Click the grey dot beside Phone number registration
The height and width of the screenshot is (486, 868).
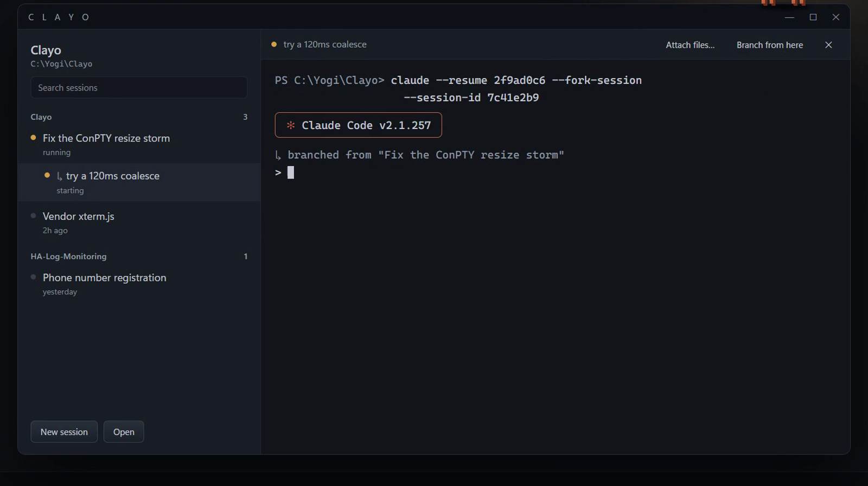(34, 277)
